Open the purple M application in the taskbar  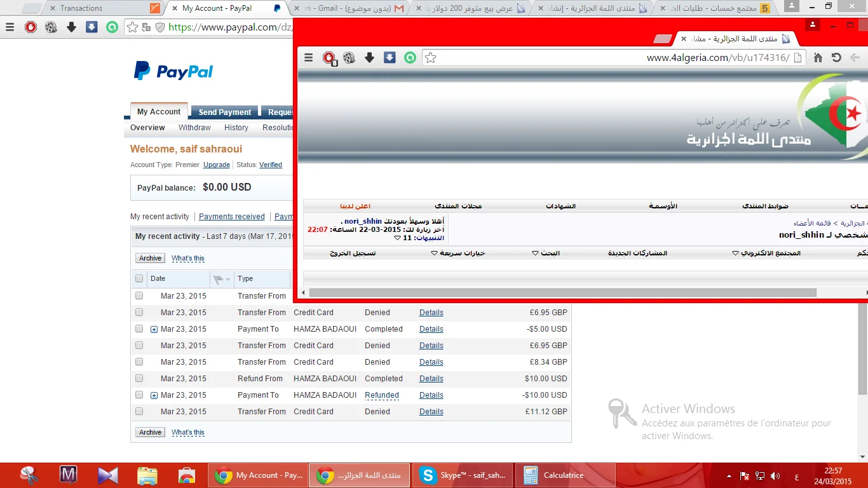click(68, 475)
